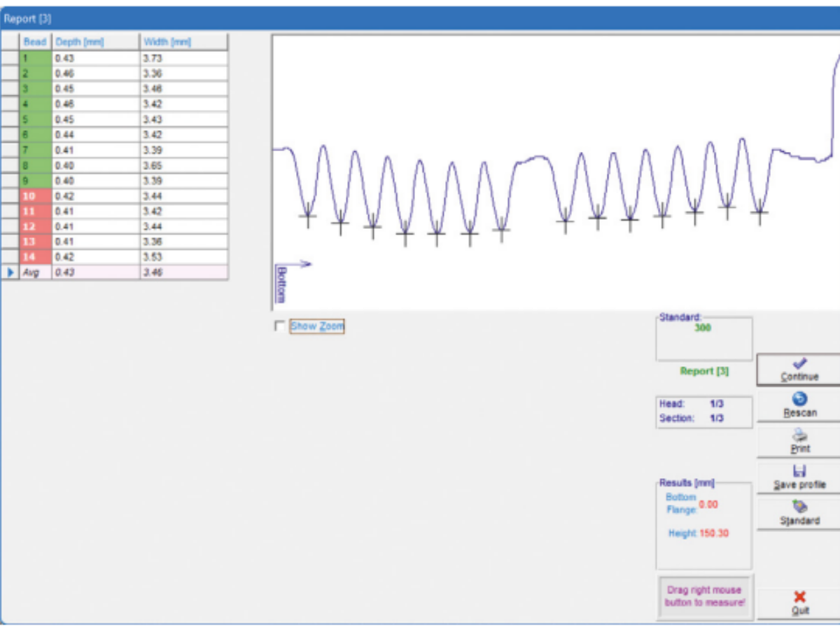Click the Standard button icon
The width and height of the screenshot is (840, 630).
[800, 507]
